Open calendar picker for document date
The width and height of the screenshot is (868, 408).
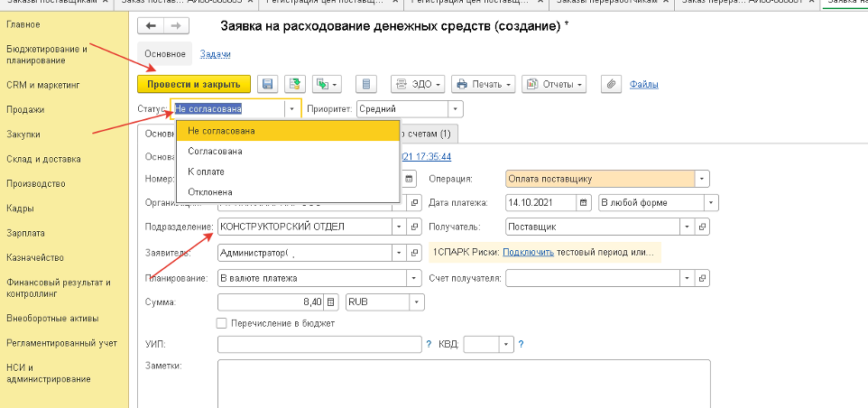409,179
